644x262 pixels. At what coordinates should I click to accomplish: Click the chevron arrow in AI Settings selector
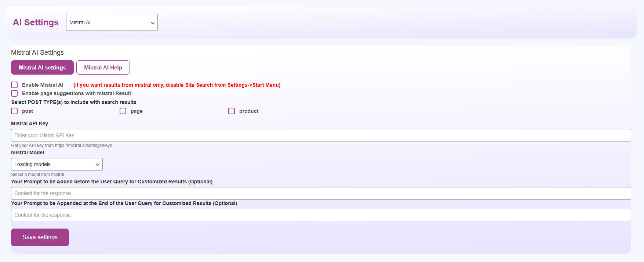152,23
